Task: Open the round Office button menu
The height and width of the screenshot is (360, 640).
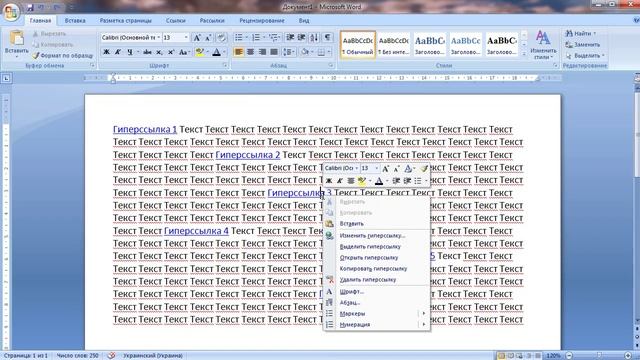Action: point(11,11)
